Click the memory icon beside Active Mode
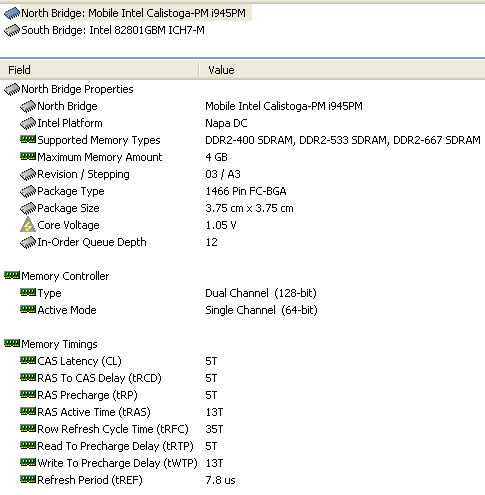The image size is (485, 495). (28, 310)
